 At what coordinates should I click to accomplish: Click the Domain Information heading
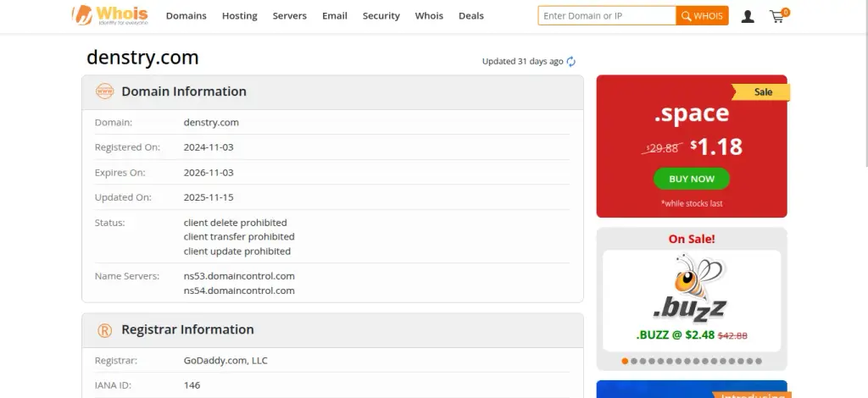[x=184, y=91]
